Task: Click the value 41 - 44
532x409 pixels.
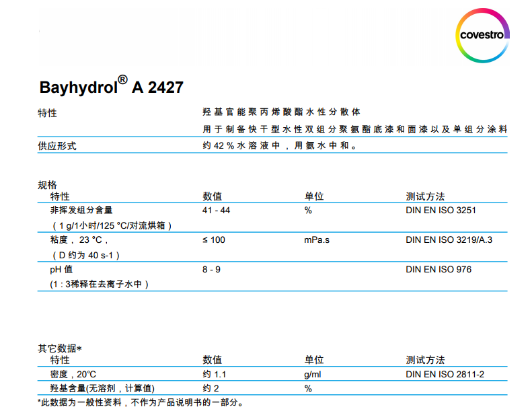Action: [x=217, y=211]
